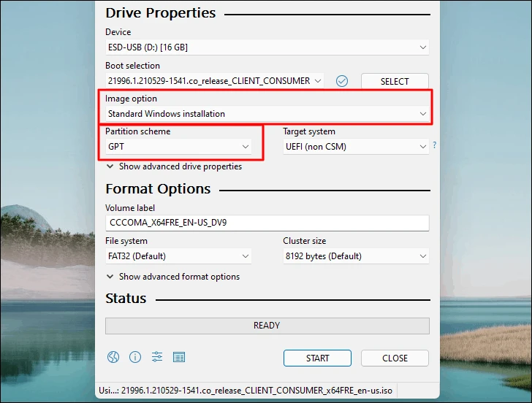Image resolution: width=532 pixels, height=403 pixels.
Task: Open the Partition scheme dropdown
Action: coord(178,147)
